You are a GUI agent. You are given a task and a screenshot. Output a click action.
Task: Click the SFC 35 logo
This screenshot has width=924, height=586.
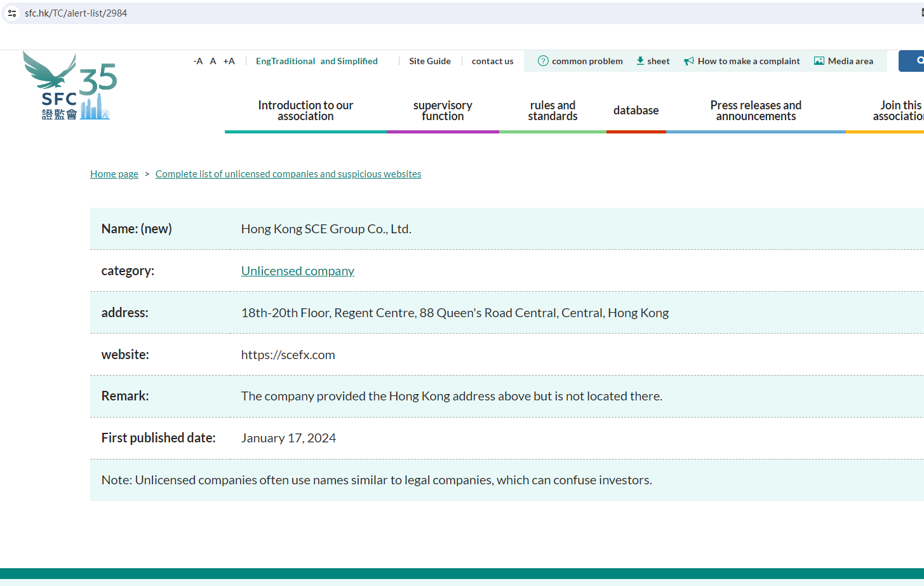[70, 86]
